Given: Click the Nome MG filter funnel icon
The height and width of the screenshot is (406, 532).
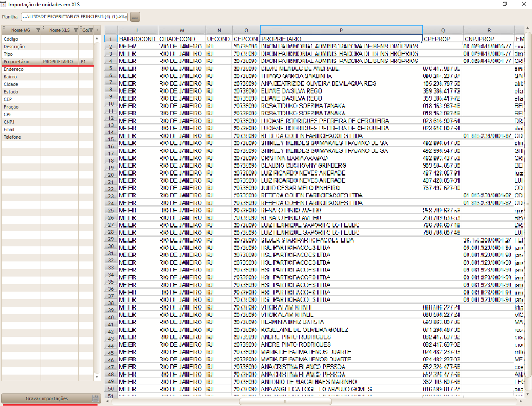Looking at the screenshot, I should click(x=38, y=30).
